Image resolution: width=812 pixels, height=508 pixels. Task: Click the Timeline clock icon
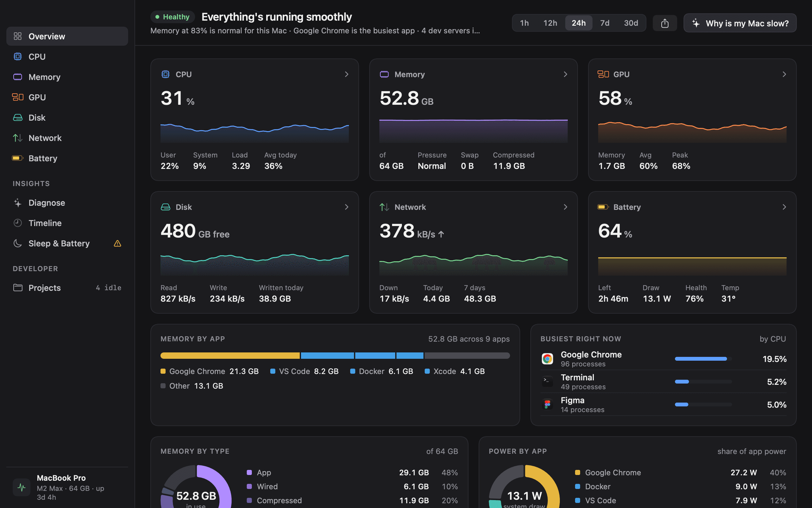click(17, 223)
